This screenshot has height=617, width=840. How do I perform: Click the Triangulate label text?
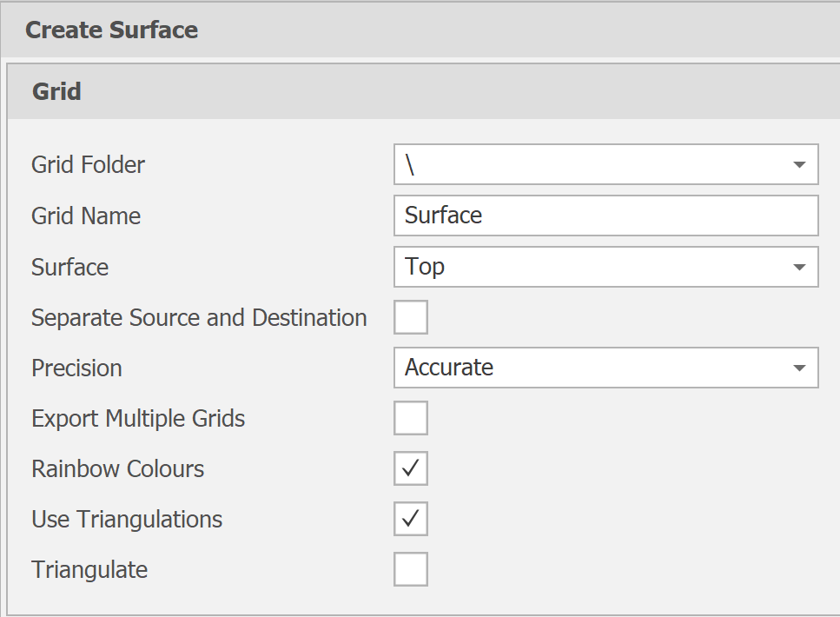[89, 569]
